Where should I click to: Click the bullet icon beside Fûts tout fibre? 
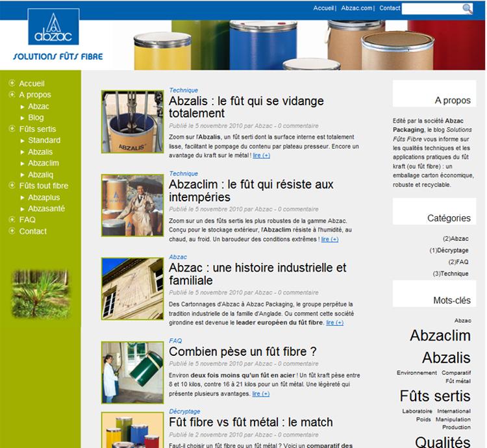12,185
